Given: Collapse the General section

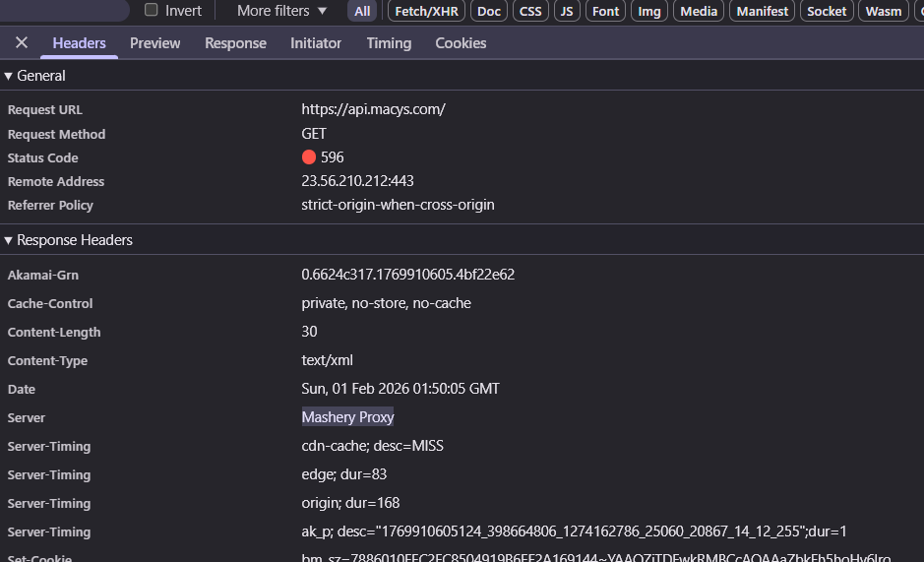Looking at the screenshot, I should tap(9, 76).
